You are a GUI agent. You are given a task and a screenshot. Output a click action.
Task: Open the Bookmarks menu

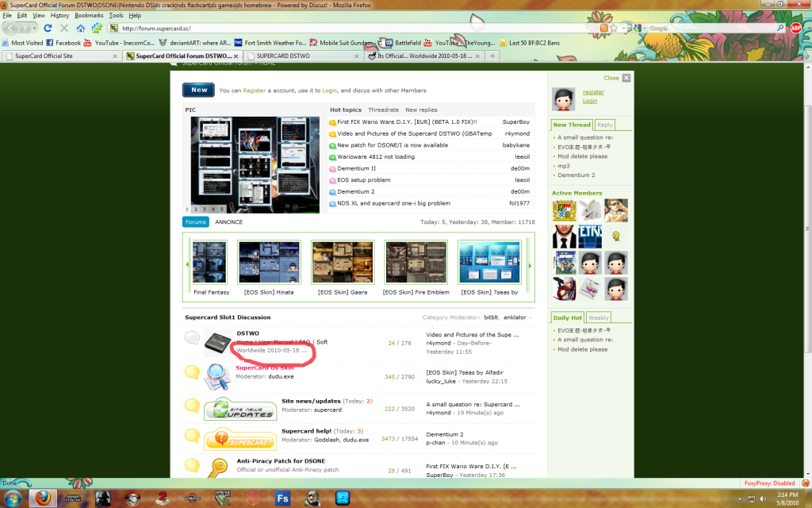pos(89,16)
